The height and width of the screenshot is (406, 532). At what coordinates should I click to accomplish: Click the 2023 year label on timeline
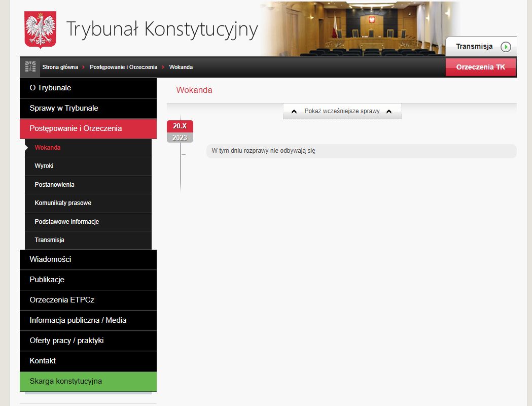180,138
